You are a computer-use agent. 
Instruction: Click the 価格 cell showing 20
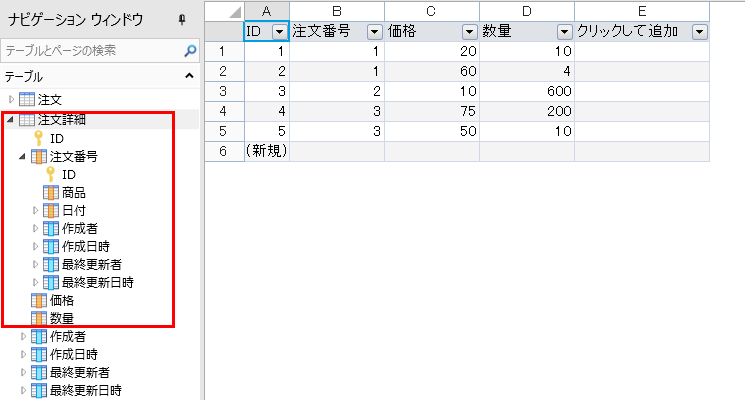point(431,51)
